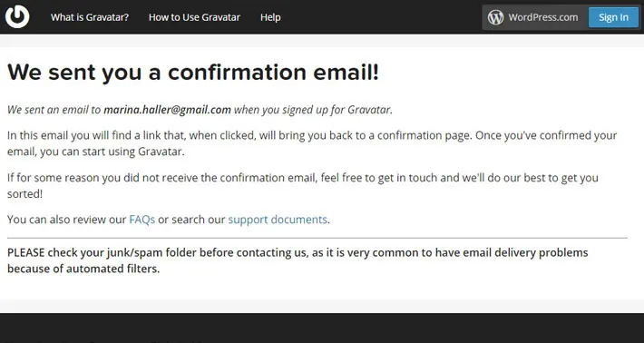Click the dark footer area

322,328
